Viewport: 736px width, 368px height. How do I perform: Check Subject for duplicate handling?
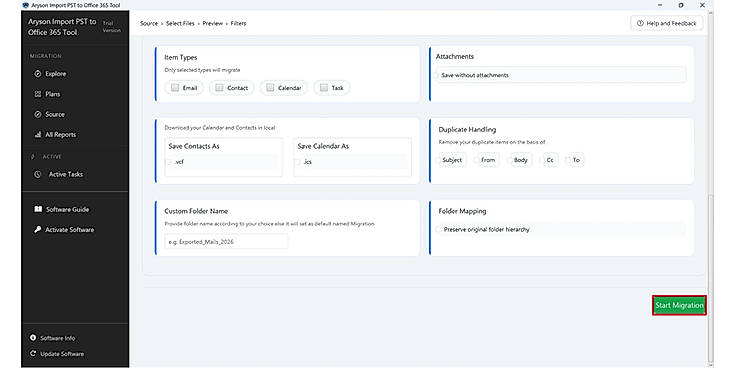438,160
